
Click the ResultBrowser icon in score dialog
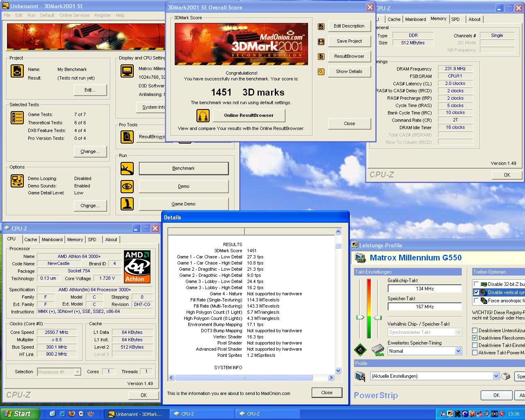pos(321,57)
